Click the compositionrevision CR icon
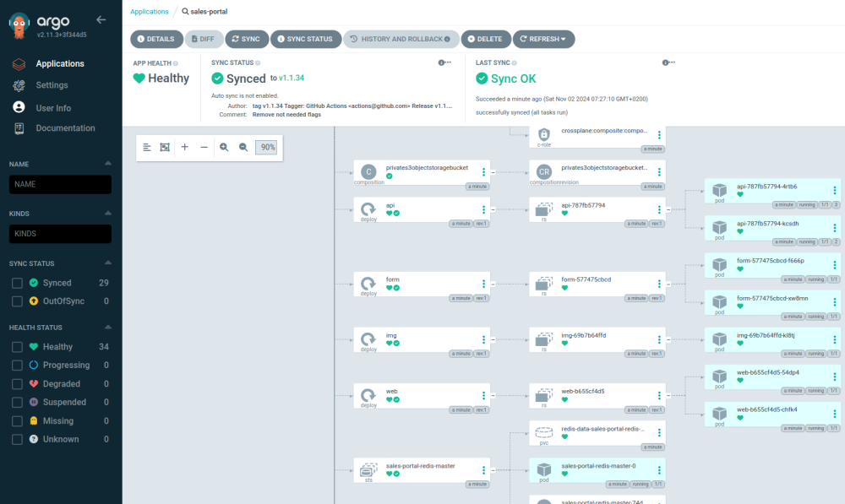Screen dimensions: 845x504 pyautogui.click(x=543, y=171)
